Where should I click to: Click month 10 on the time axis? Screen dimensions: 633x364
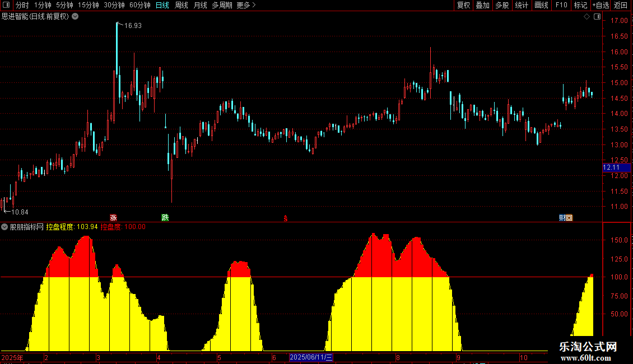point(523,358)
